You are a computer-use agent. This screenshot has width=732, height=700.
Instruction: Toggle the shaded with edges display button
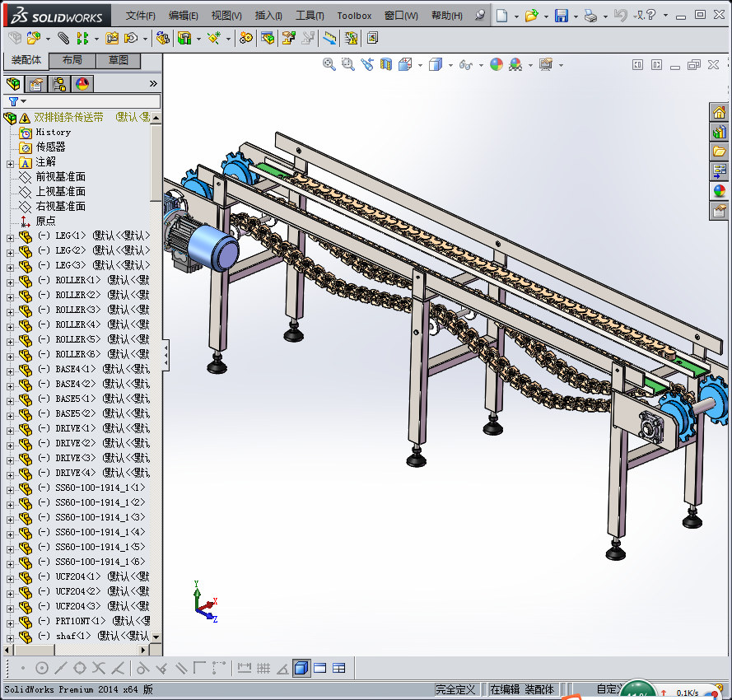[x=301, y=668]
